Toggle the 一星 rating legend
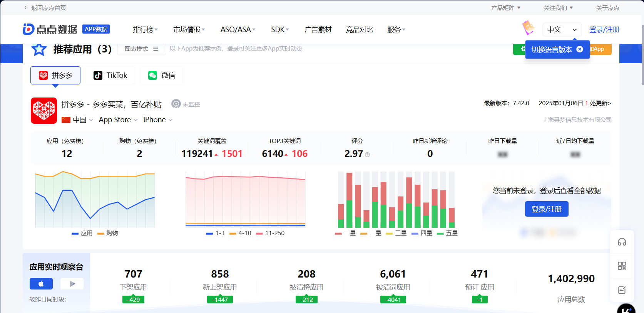644x313 pixels. coord(345,233)
